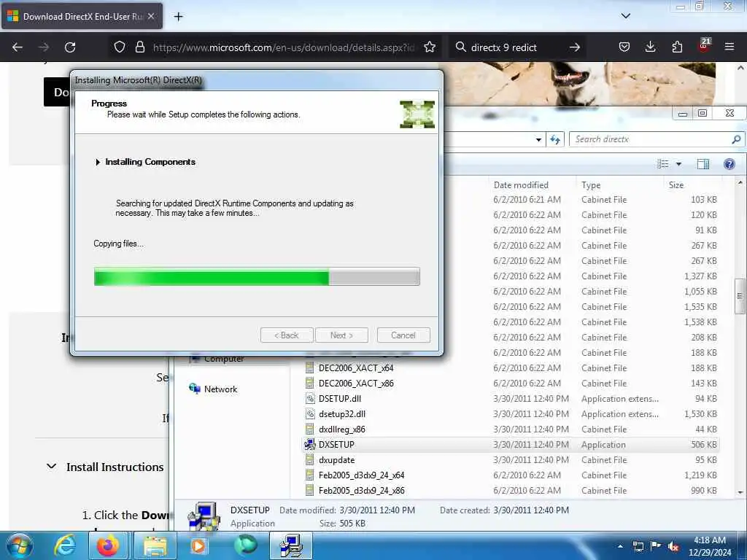
Task: Select dsetup32.dll file
Action: (342, 414)
